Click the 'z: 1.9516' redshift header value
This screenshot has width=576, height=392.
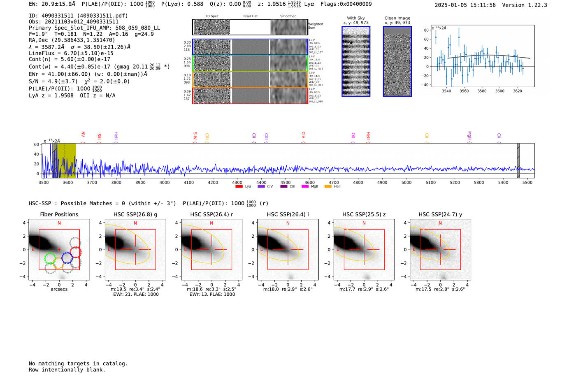[272, 4]
